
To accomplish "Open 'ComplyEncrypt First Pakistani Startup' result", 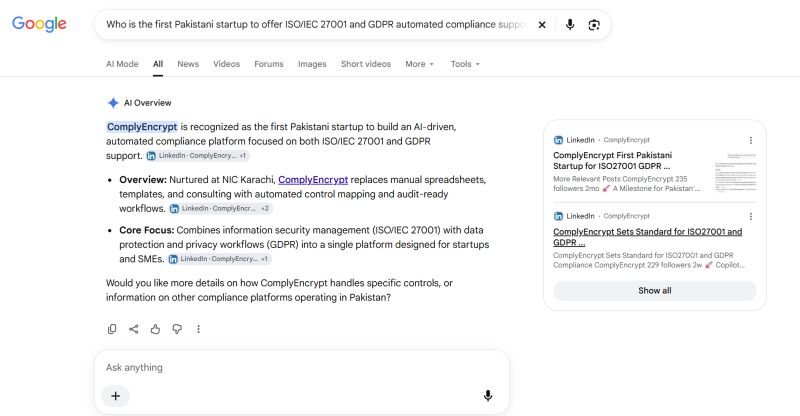I will pyautogui.click(x=612, y=160).
